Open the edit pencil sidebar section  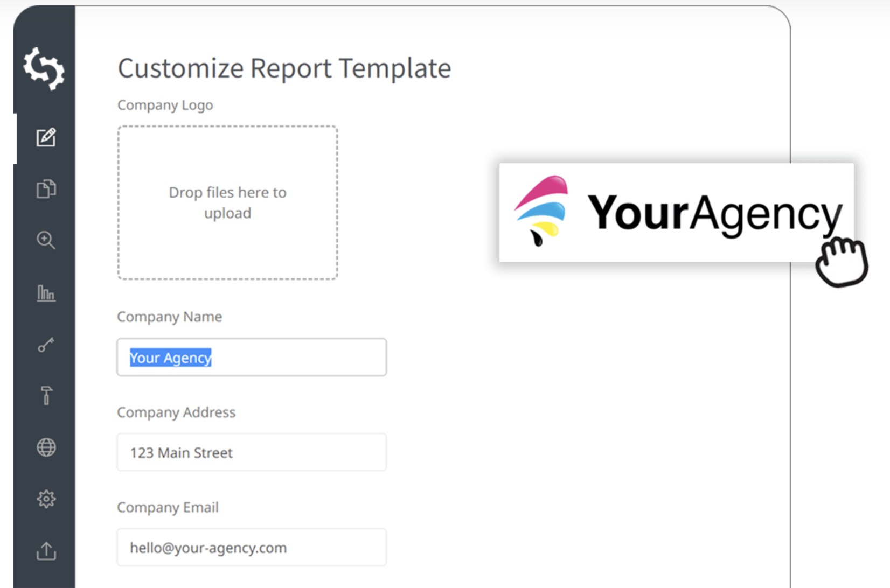46,137
